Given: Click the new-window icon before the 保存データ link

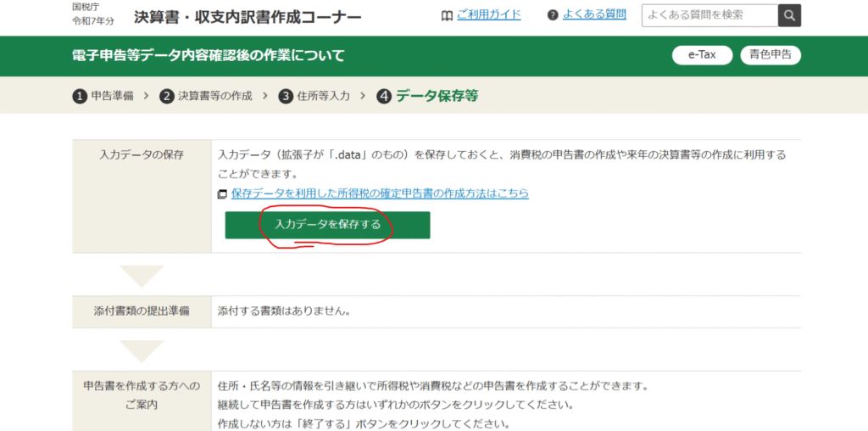Looking at the screenshot, I should (x=222, y=194).
